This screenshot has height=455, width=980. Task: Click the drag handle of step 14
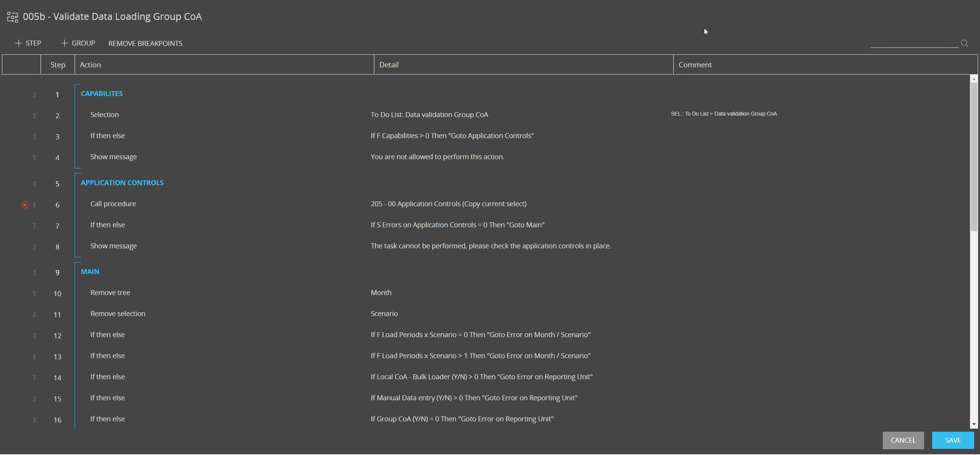pos(34,378)
